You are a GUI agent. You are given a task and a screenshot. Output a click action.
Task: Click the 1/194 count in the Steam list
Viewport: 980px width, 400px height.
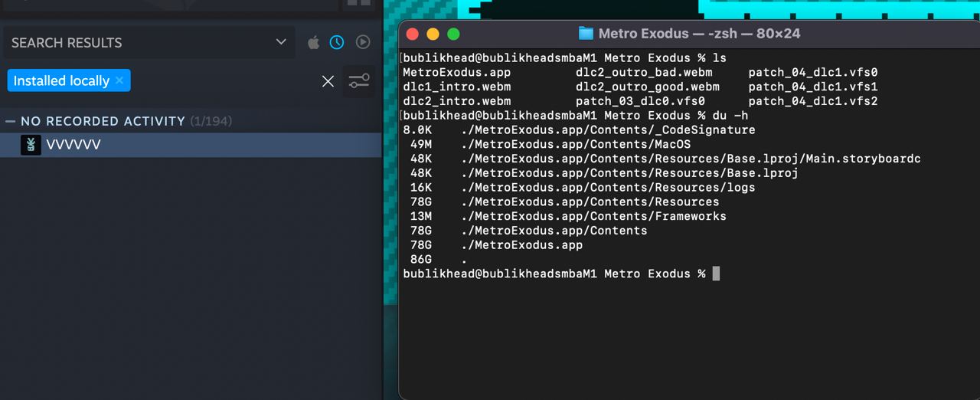[211, 121]
